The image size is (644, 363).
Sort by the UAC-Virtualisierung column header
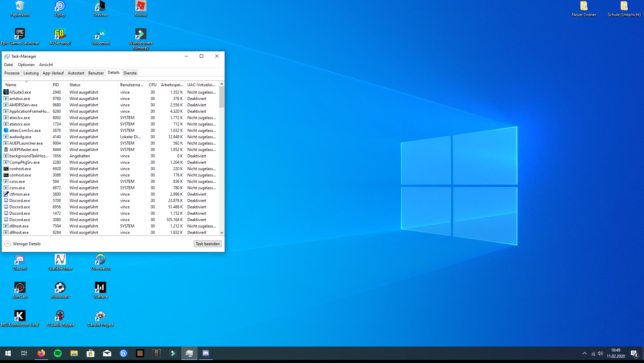[x=202, y=85]
